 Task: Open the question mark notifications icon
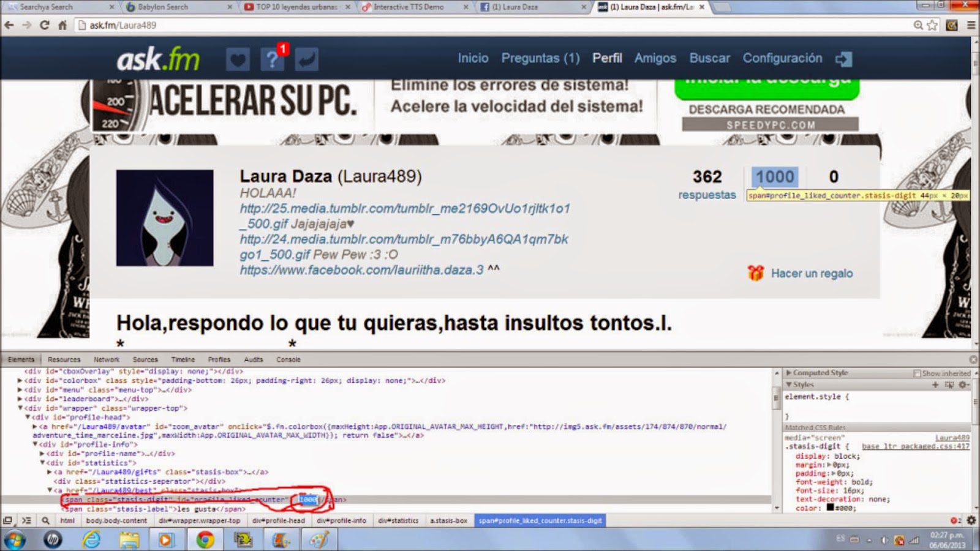coord(271,59)
